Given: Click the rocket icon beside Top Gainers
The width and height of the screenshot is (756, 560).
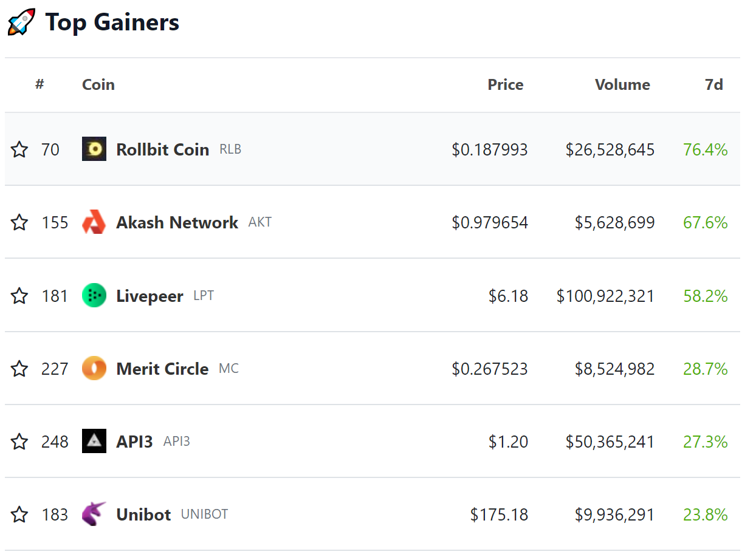Looking at the screenshot, I should point(21,22).
